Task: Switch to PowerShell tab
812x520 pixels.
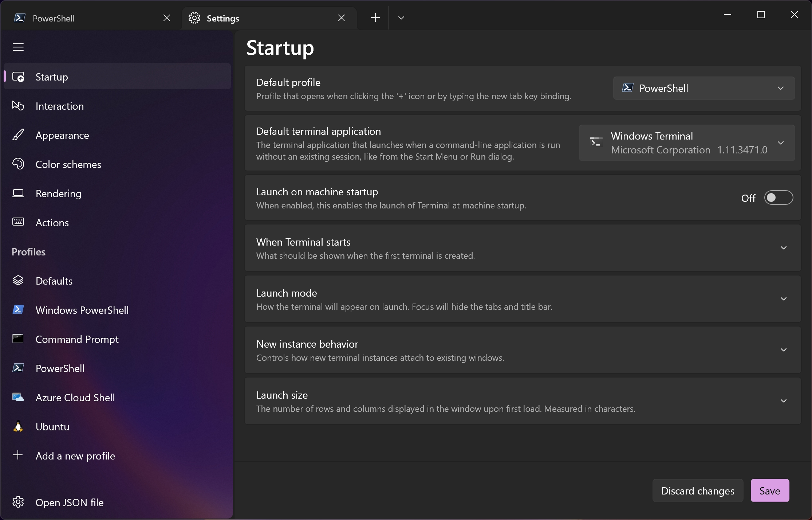Action: click(x=54, y=18)
